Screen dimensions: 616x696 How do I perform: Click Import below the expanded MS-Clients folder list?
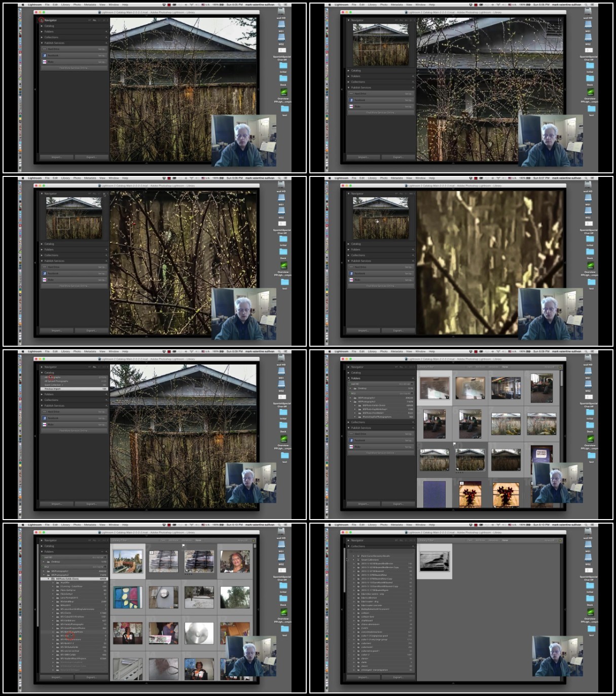coord(57,677)
